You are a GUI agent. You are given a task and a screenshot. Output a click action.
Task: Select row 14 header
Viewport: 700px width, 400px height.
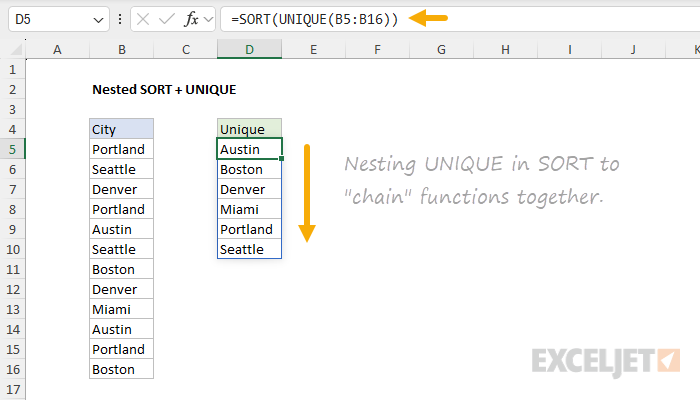(12, 329)
